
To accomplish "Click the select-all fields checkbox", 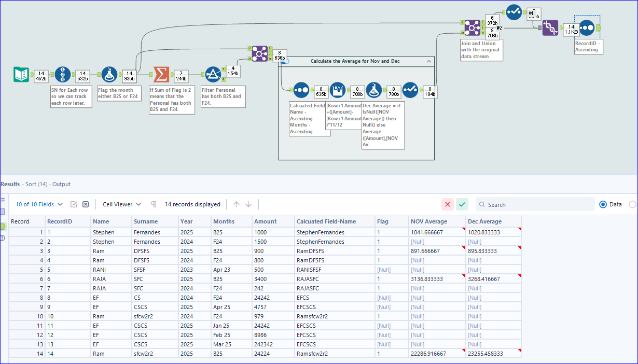I will point(74,204).
